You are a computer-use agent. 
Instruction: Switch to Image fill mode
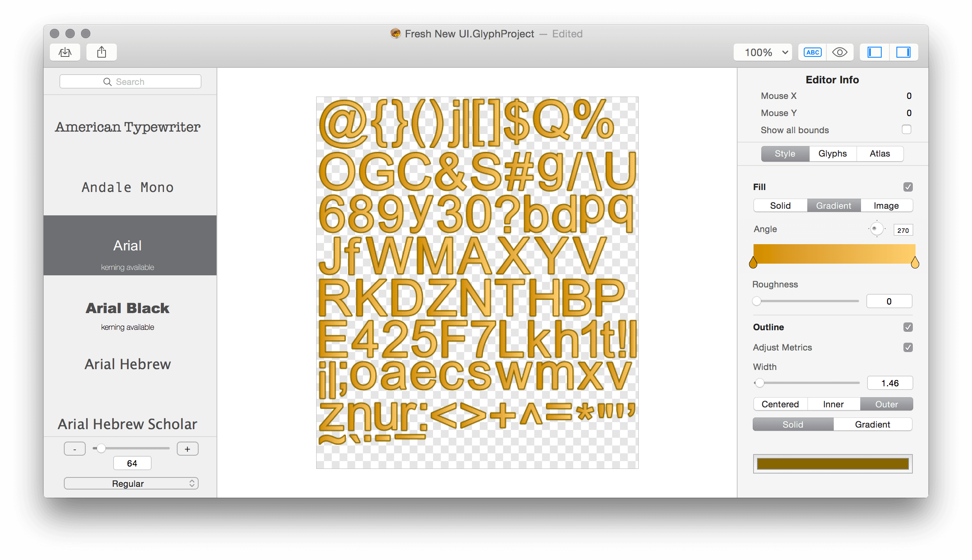coord(885,206)
